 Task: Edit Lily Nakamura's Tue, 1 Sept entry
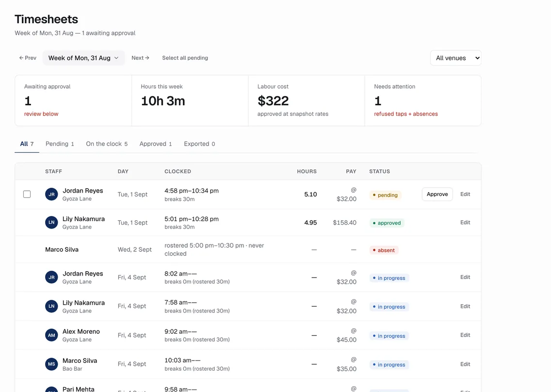pos(465,223)
